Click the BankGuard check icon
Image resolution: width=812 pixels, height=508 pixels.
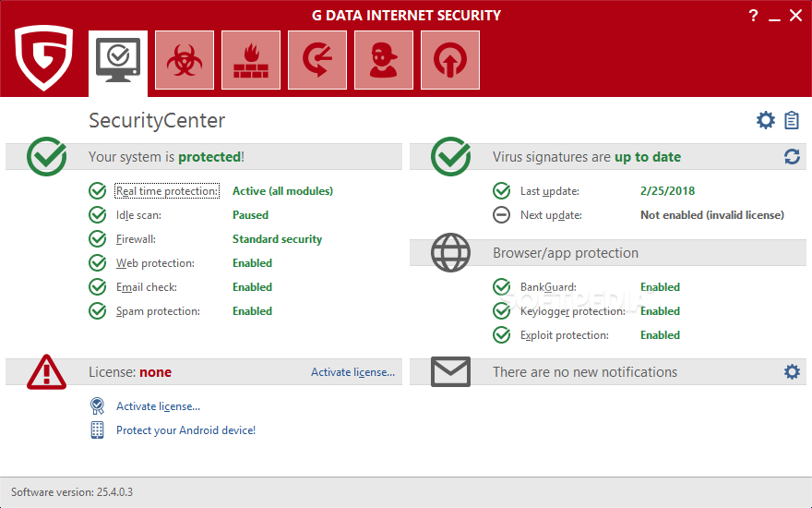pyautogui.click(x=501, y=286)
